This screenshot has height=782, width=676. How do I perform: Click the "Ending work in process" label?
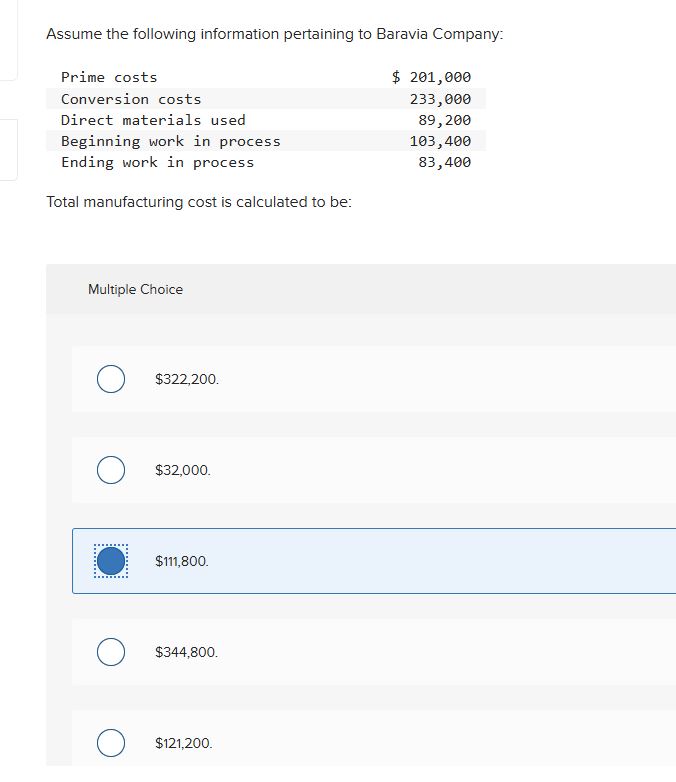pos(157,162)
